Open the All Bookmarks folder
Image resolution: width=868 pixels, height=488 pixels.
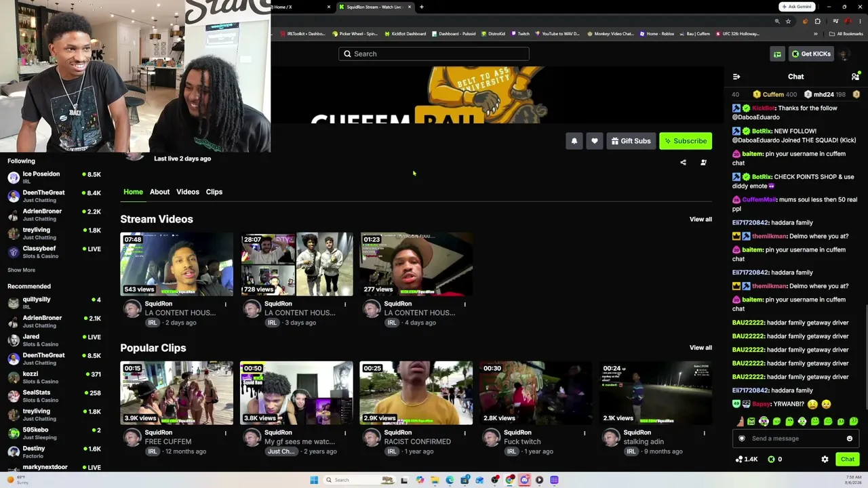pyautogui.click(x=846, y=34)
